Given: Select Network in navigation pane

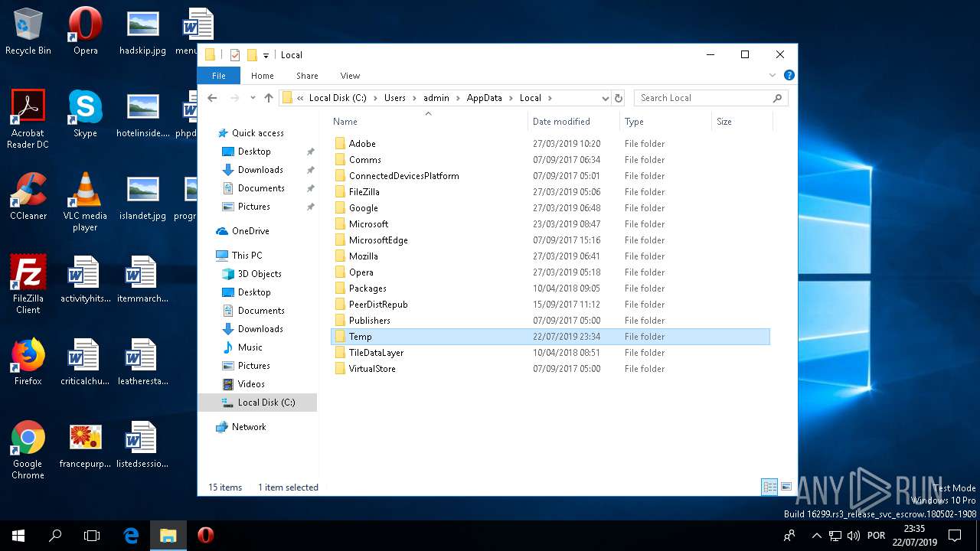Looking at the screenshot, I should (249, 427).
